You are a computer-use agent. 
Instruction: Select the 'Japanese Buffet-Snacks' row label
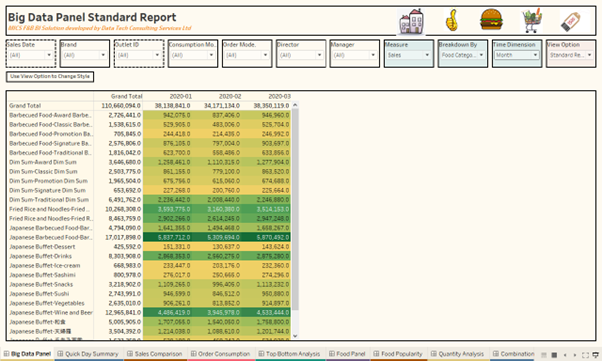click(x=41, y=284)
